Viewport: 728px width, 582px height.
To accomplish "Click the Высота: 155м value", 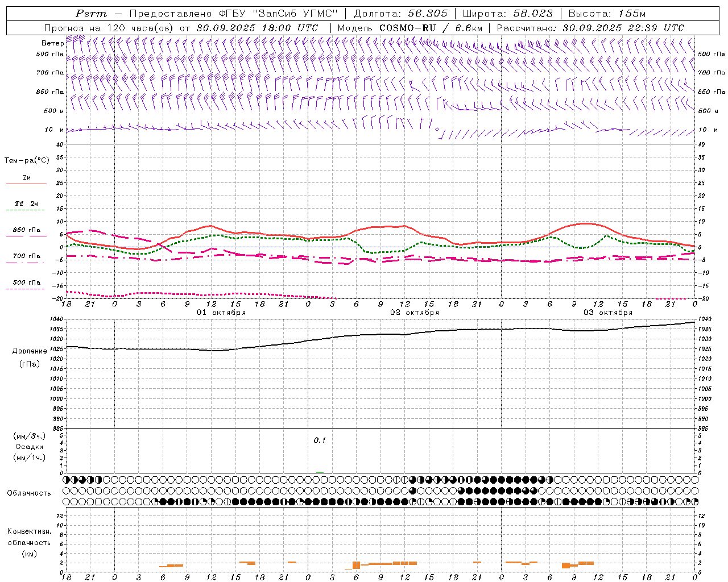I will coord(607,14).
